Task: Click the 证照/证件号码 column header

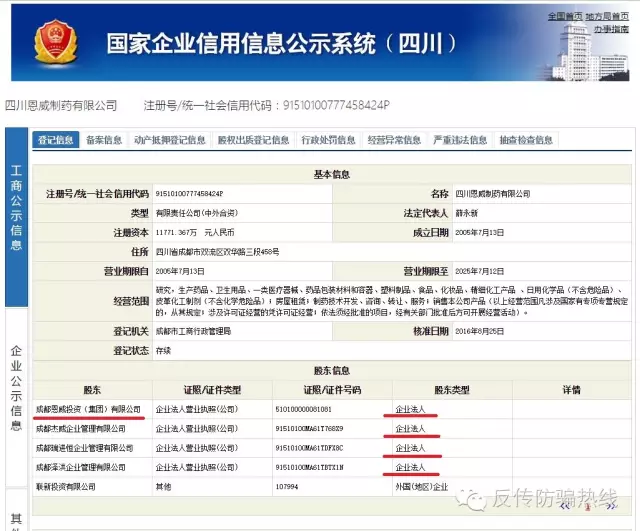Action: [x=332, y=390]
